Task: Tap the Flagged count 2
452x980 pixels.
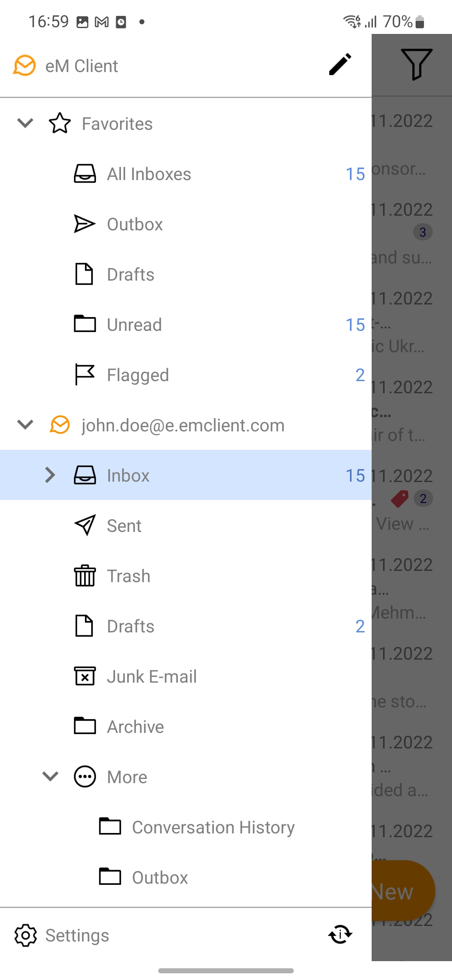Action: tap(360, 375)
